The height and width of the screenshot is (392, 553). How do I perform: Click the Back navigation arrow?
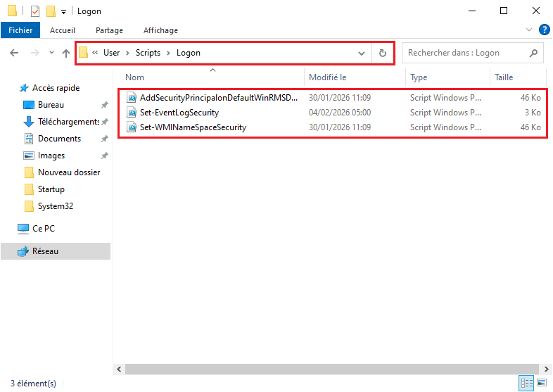tap(15, 53)
